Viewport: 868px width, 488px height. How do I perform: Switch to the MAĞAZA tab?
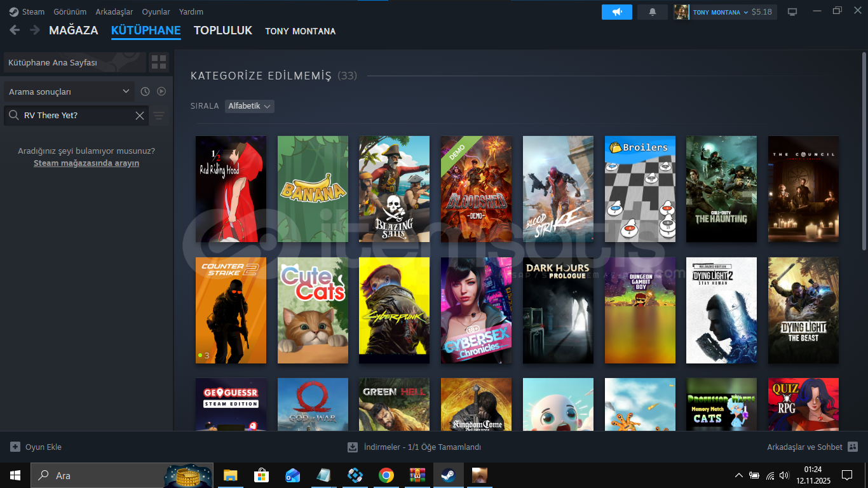74,30
